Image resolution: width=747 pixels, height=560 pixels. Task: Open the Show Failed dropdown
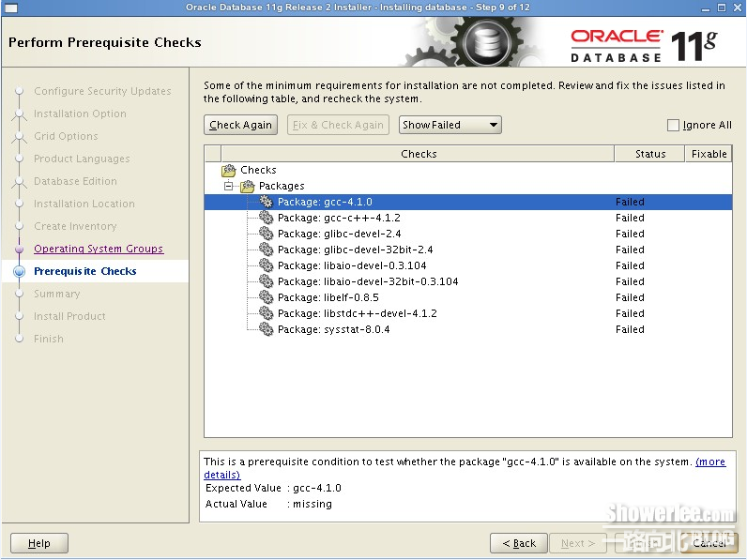click(450, 125)
